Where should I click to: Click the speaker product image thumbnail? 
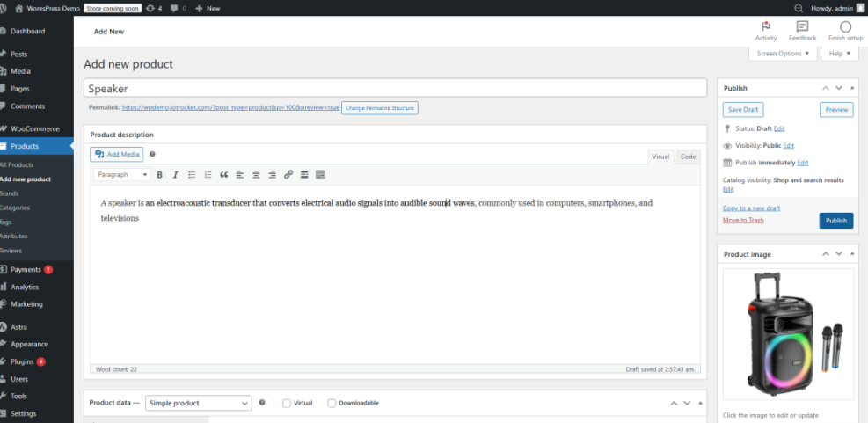coord(788,335)
